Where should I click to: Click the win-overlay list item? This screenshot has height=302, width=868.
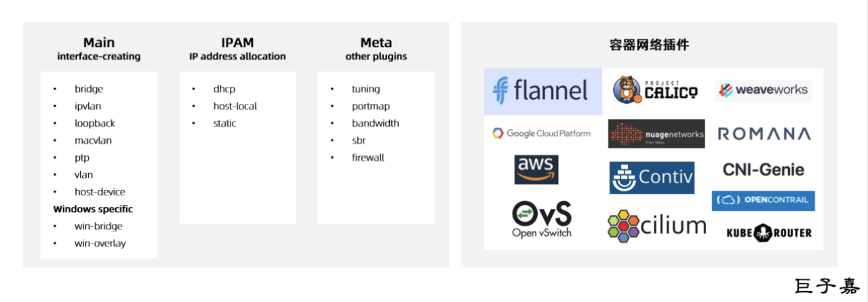coord(100,243)
